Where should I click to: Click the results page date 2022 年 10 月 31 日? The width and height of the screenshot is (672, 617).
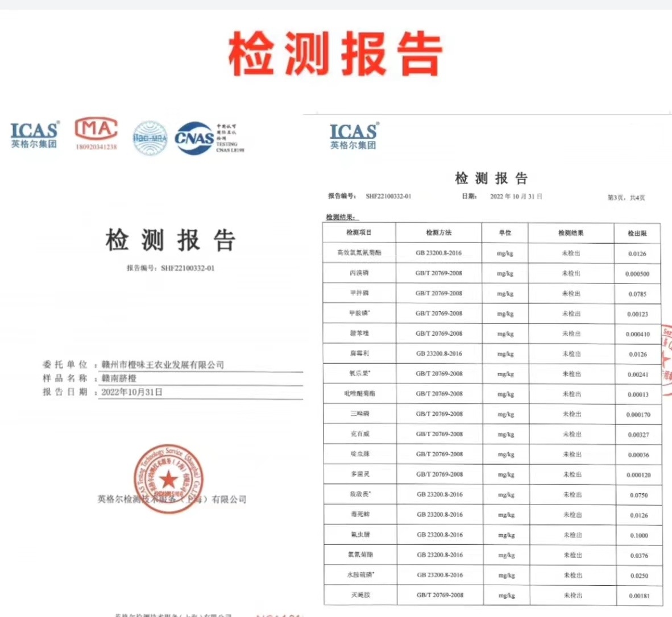516,197
